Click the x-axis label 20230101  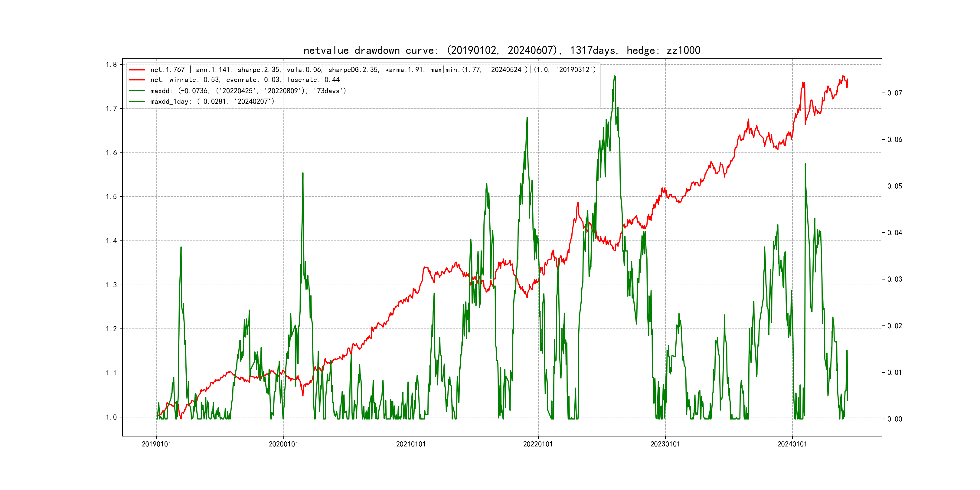[665, 444]
